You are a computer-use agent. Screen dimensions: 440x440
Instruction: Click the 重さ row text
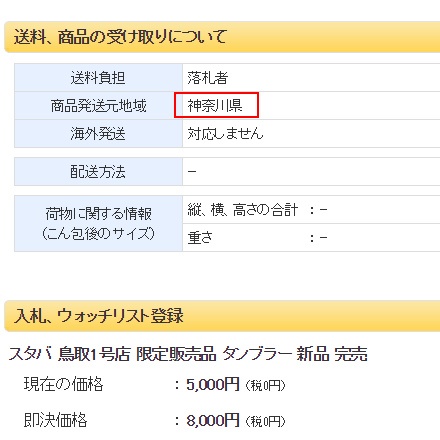(257, 238)
